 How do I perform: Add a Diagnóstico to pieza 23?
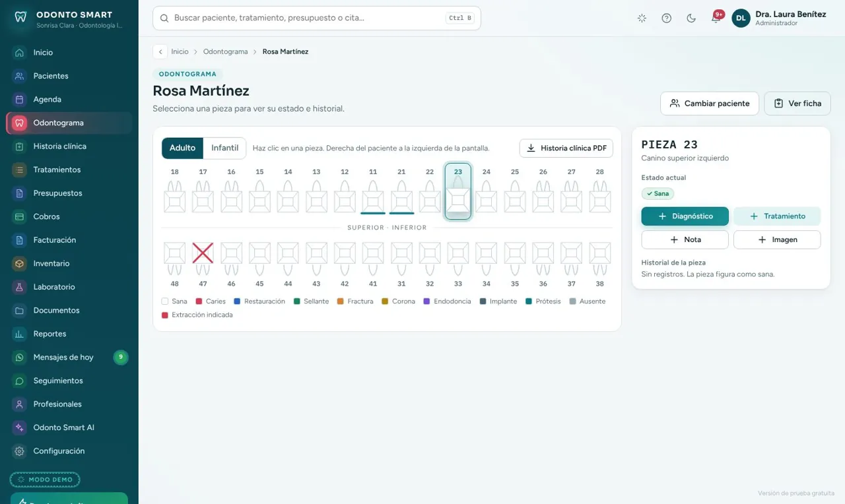coord(685,216)
